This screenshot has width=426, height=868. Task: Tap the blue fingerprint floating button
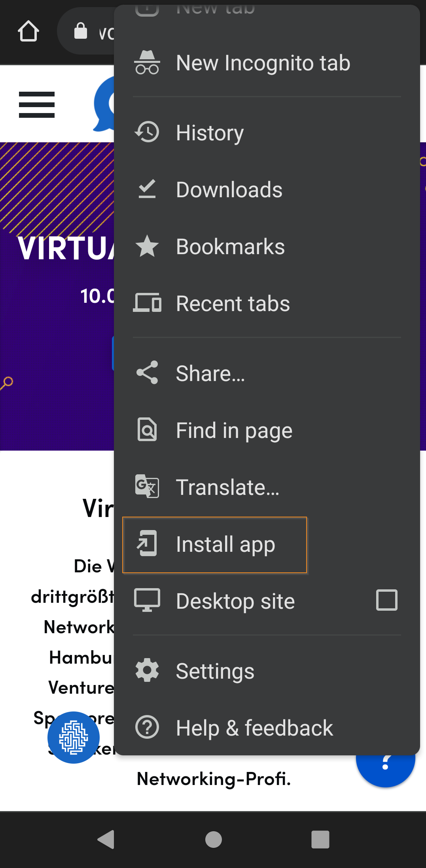coord(74,738)
